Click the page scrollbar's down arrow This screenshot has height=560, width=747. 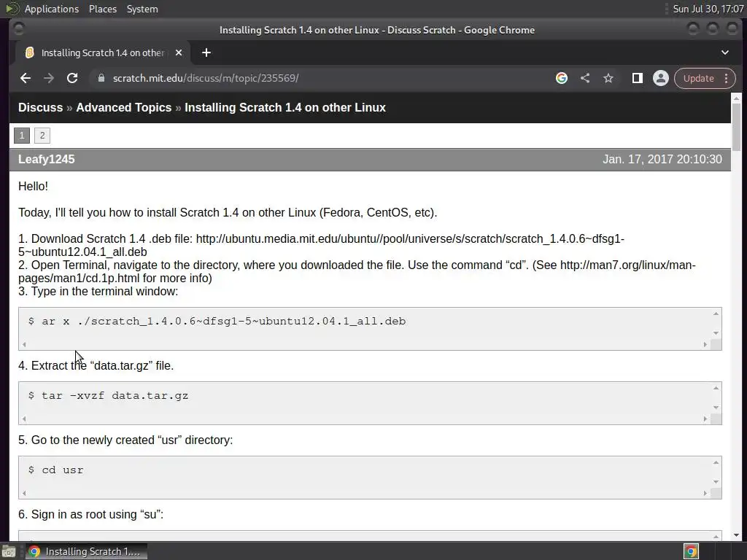pos(737,535)
